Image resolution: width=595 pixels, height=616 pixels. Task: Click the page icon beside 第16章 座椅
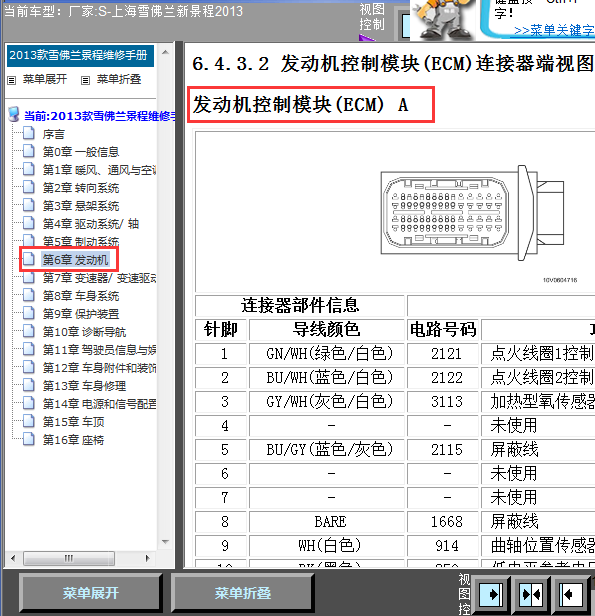point(29,439)
